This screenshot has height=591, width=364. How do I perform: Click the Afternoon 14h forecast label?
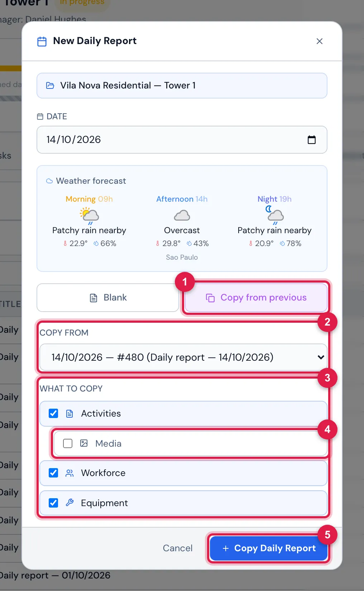click(x=182, y=199)
